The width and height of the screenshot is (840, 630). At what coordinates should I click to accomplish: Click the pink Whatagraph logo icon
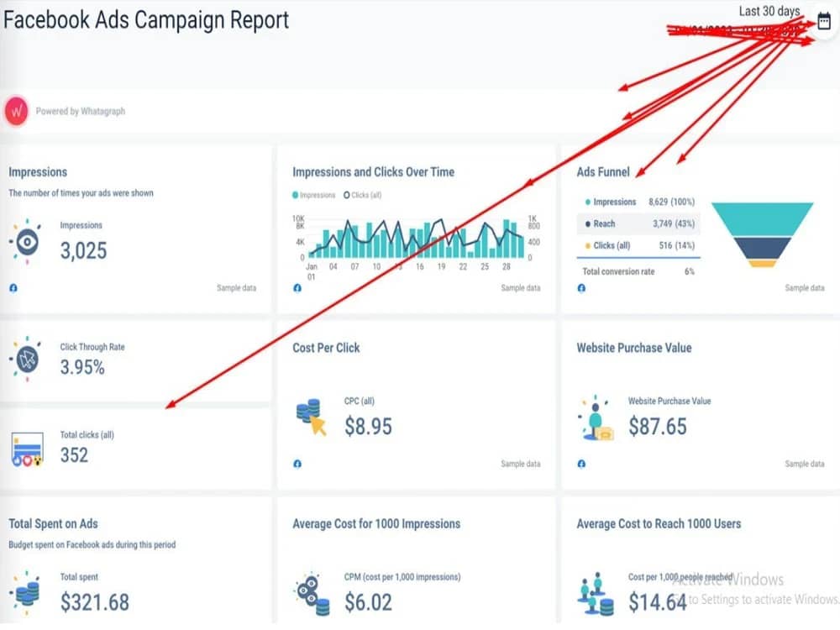coord(16,111)
